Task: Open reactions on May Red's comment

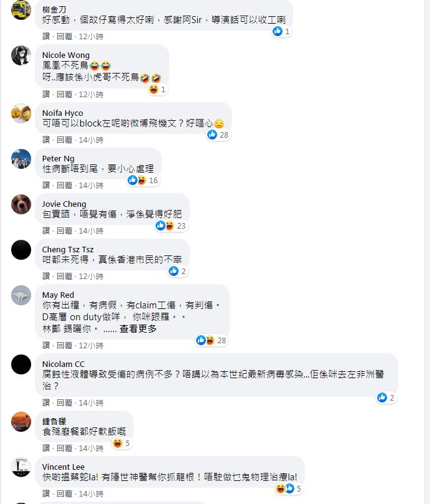Action: [x=212, y=340]
